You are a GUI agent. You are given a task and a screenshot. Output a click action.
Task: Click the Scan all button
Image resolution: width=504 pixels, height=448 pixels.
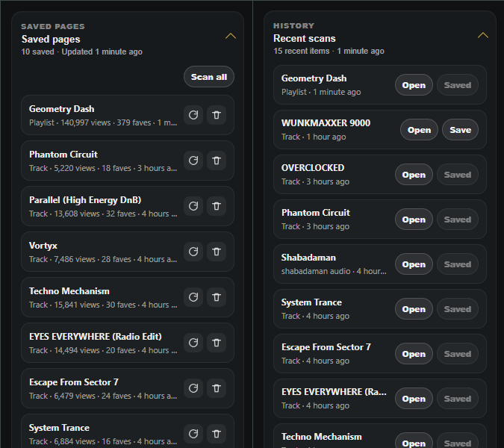point(209,77)
